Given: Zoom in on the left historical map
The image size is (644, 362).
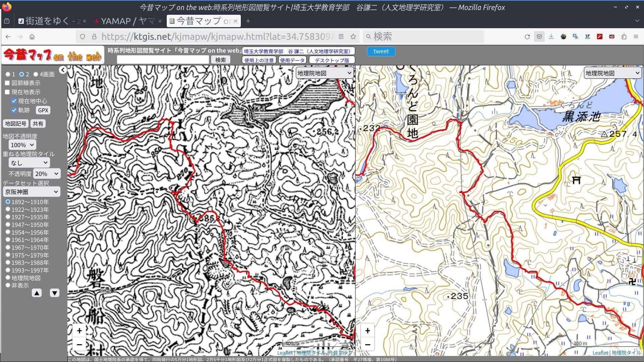Looking at the screenshot, I should click(79, 330).
